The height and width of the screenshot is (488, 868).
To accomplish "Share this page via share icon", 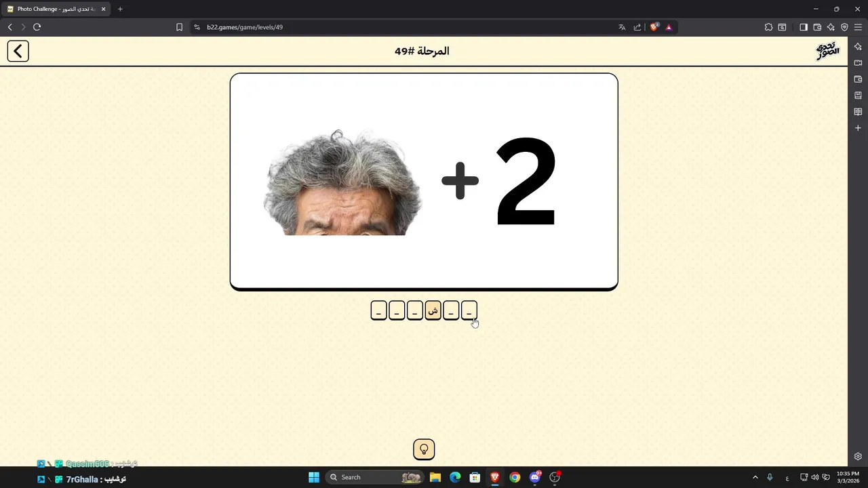I will [x=637, y=27].
